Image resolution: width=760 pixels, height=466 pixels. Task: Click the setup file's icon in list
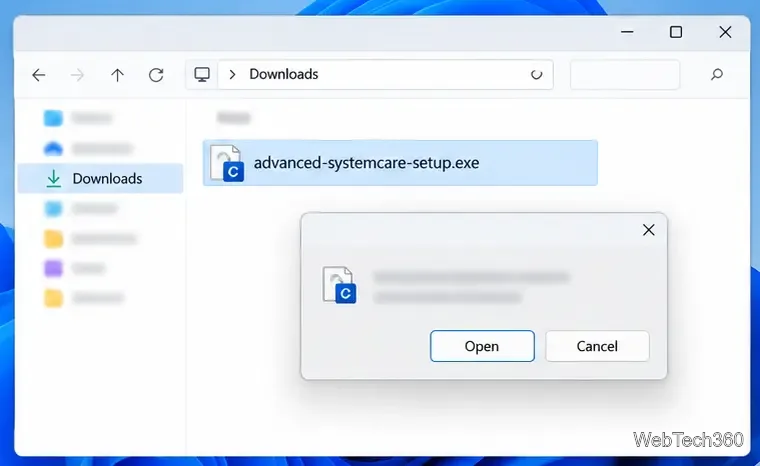click(226, 163)
